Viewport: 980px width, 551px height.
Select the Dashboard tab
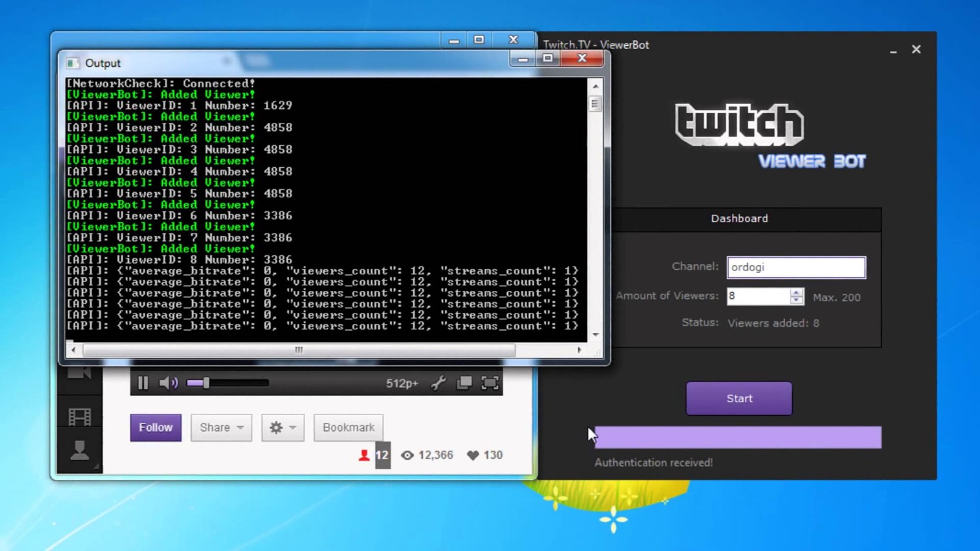pyautogui.click(x=739, y=219)
